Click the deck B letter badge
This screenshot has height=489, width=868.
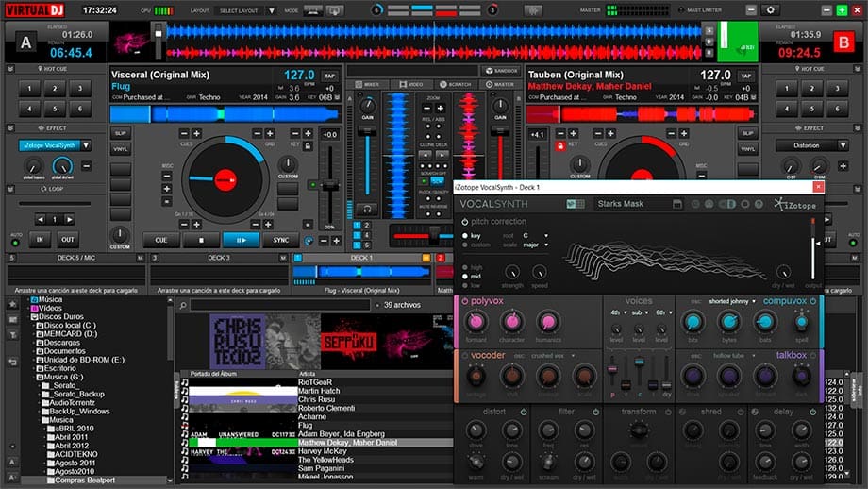tap(843, 42)
